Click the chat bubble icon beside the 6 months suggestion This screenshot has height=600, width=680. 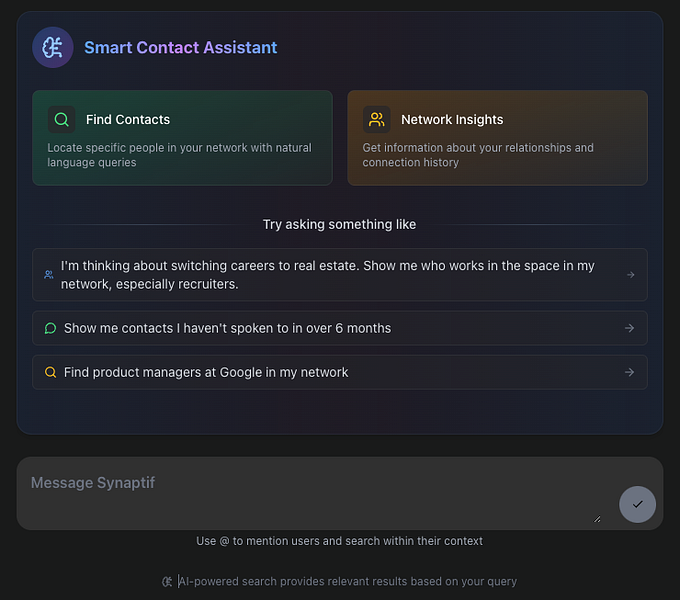click(50, 328)
